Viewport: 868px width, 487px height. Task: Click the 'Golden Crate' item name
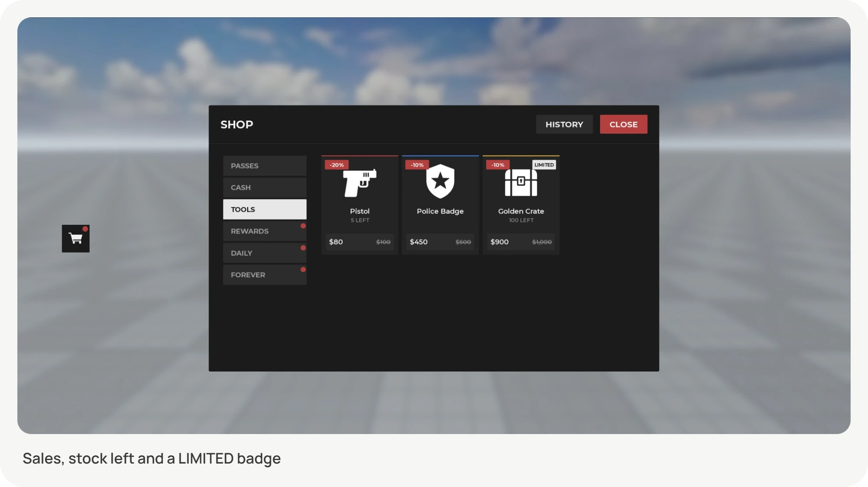coord(521,211)
